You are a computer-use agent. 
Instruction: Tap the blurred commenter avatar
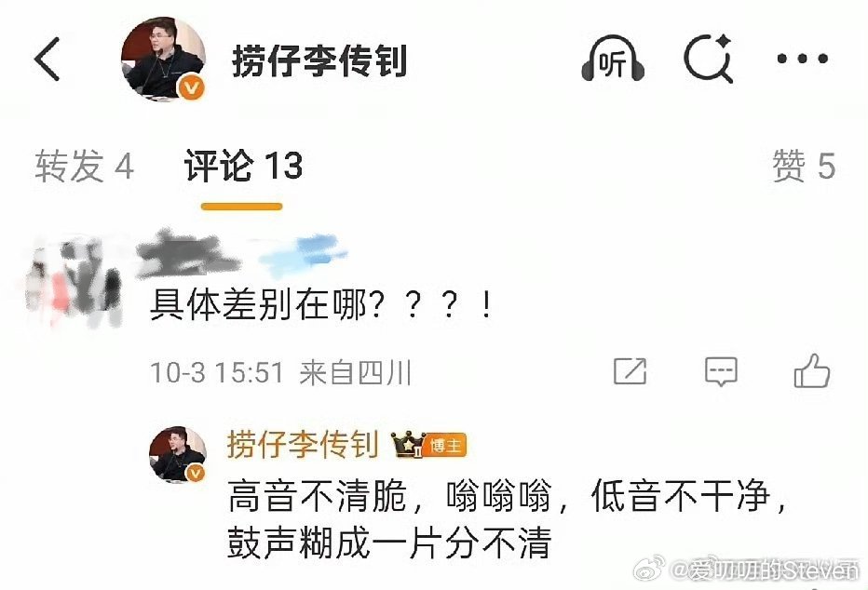pos(73,281)
